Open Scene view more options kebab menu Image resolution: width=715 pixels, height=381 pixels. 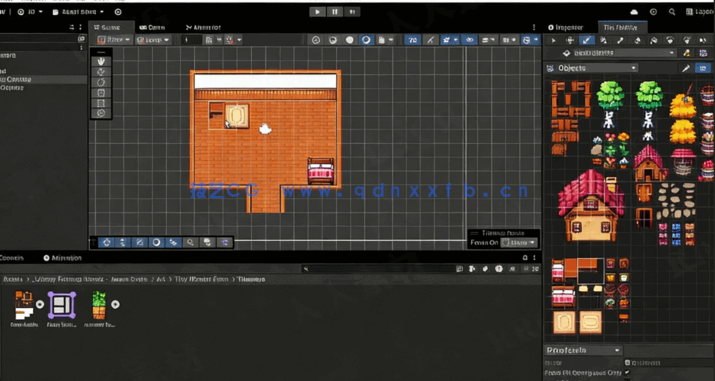click(534, 27)
